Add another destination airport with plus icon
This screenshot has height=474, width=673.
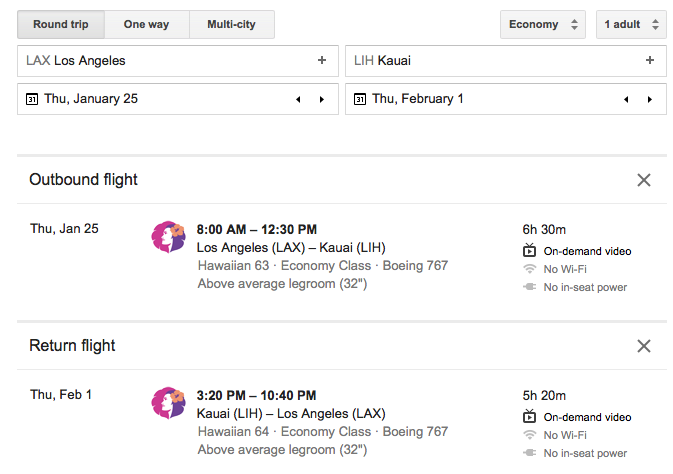coord(650,61)
